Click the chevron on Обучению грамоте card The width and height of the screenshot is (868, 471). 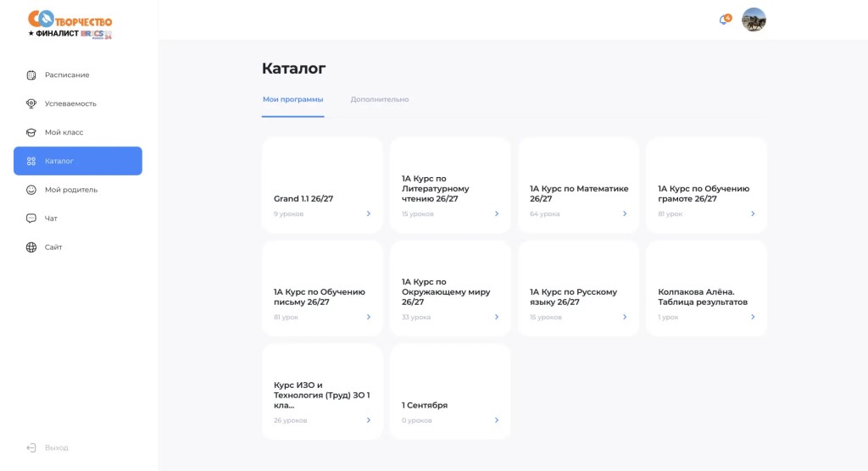pyautogui.click(x=753, y=213)
